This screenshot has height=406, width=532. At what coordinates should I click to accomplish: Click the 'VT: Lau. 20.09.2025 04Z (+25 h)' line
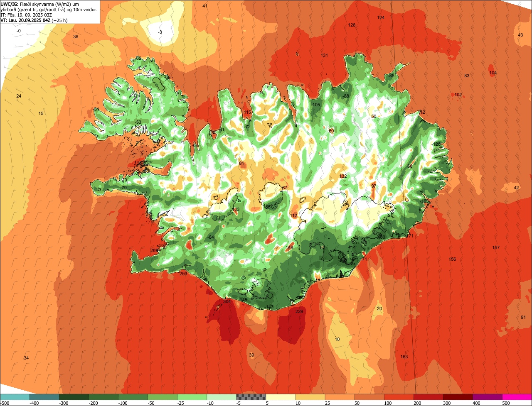(x=34, y=20)
